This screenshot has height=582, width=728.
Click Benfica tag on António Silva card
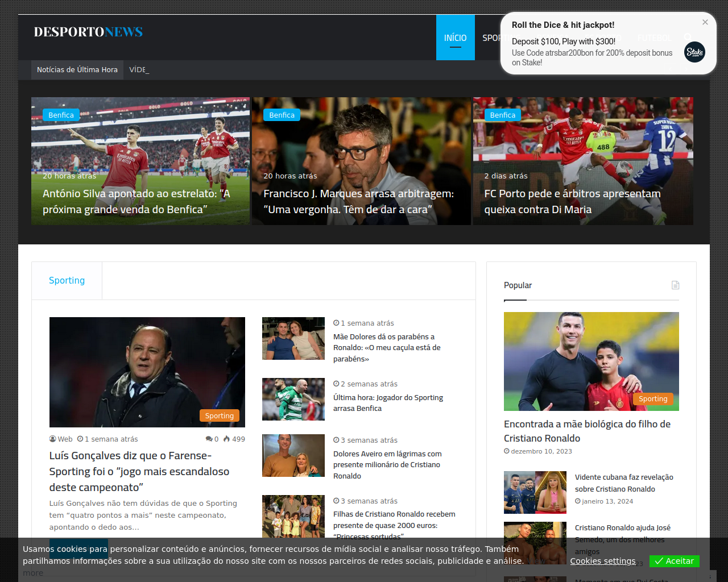coord(61,115)
